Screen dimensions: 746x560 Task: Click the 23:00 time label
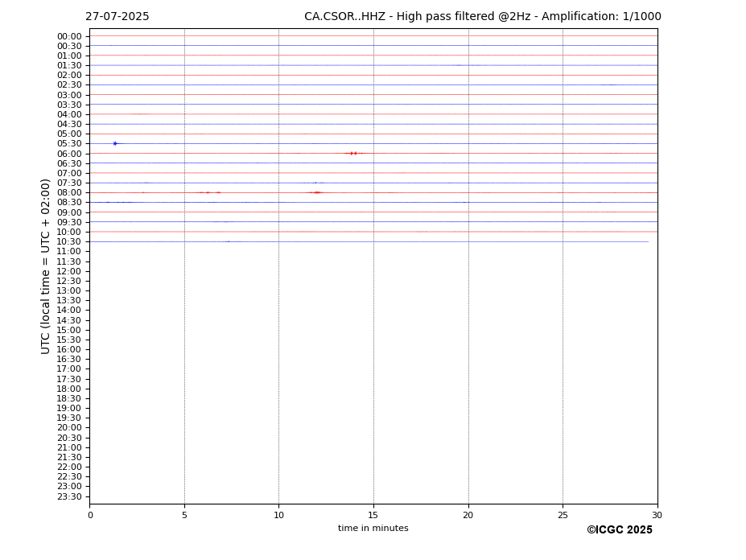click(x=69, y=487)
